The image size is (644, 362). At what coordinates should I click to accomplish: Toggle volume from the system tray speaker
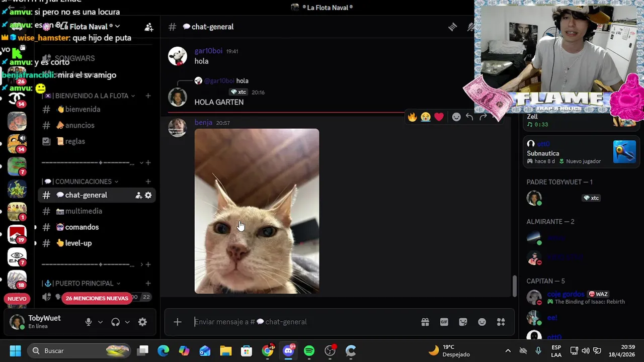coord(586,350)
